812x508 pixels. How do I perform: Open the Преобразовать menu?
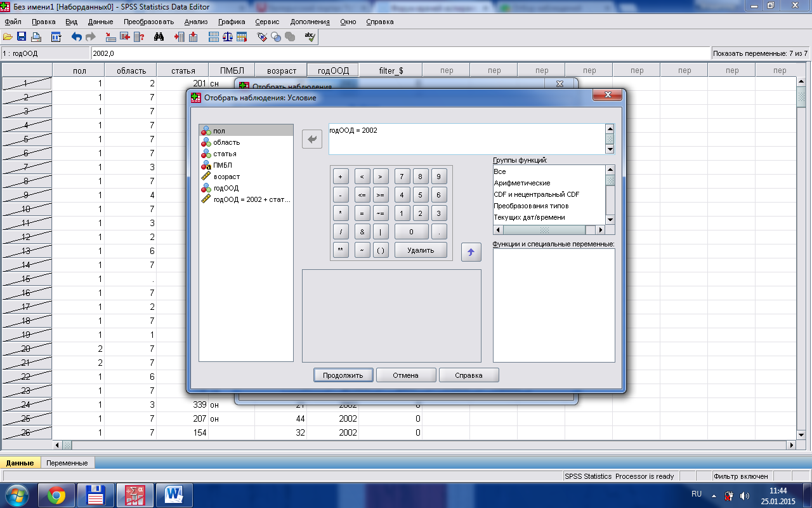(149, 22)
